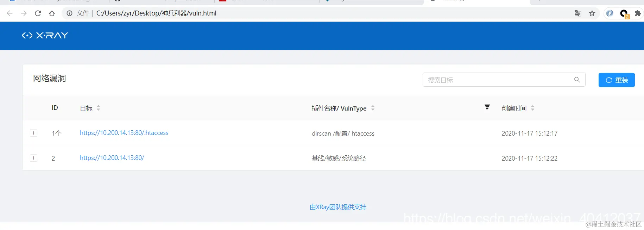Image resolution: width=644 pixels, height=230 pixels.
Task: Sort by 目标 column arrows
Action: (x=99, y=108)
